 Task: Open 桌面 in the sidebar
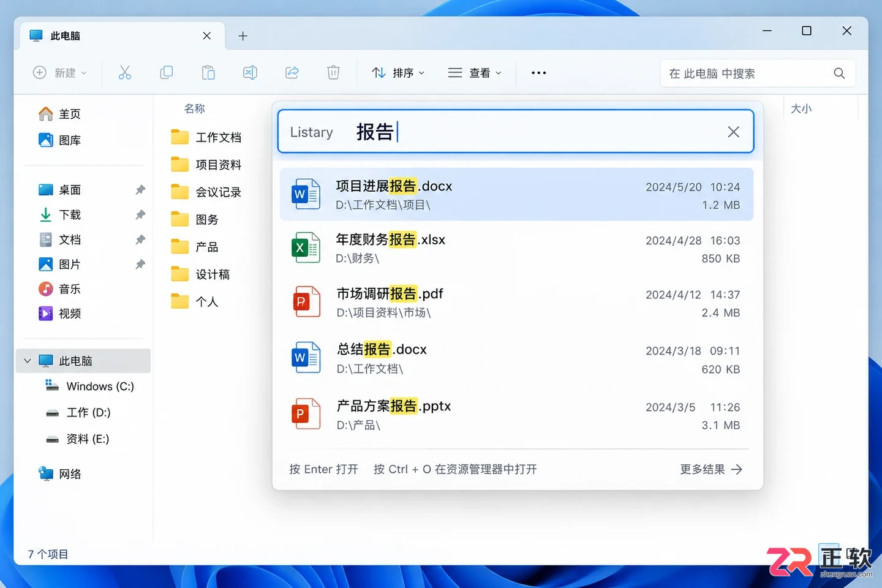(59, 190)
